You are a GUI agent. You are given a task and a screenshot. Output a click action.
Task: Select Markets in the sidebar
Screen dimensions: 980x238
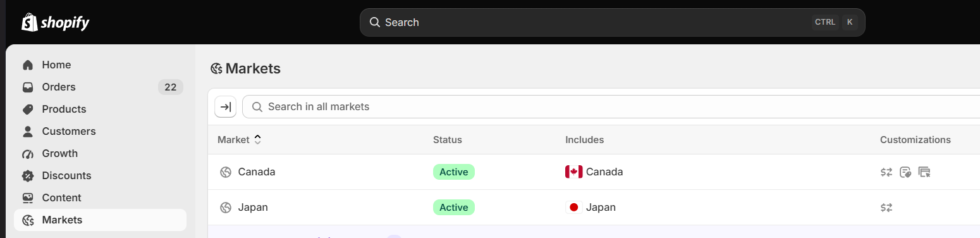coord(100,220)
